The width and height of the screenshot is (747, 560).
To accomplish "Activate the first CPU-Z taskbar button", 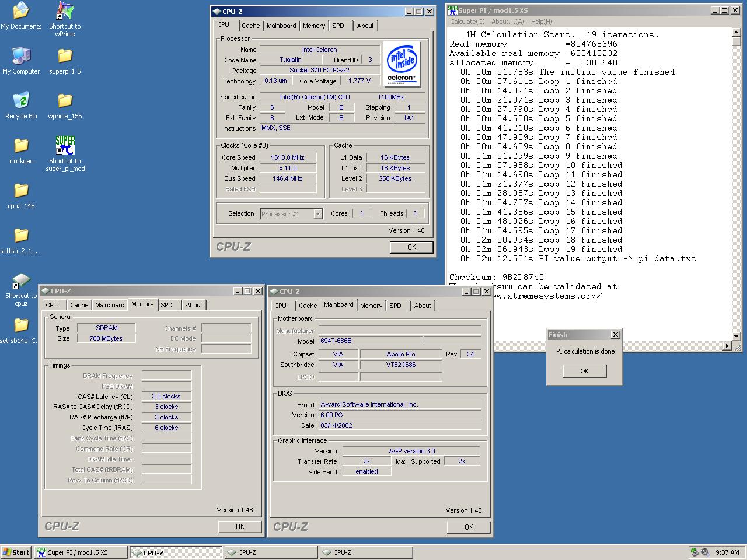I will (176, 552).
